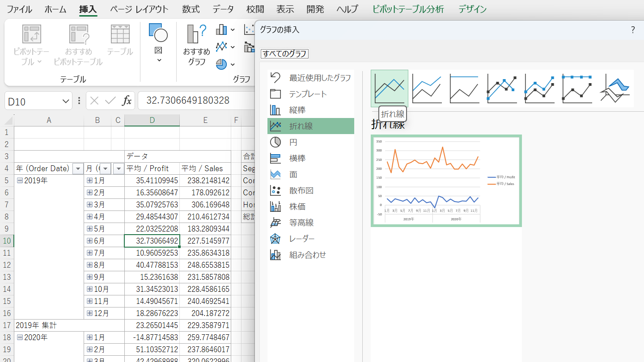Choose the 等高線 chart category
Image resolution: width=644 pixels, height=362 pixels.
311,223
